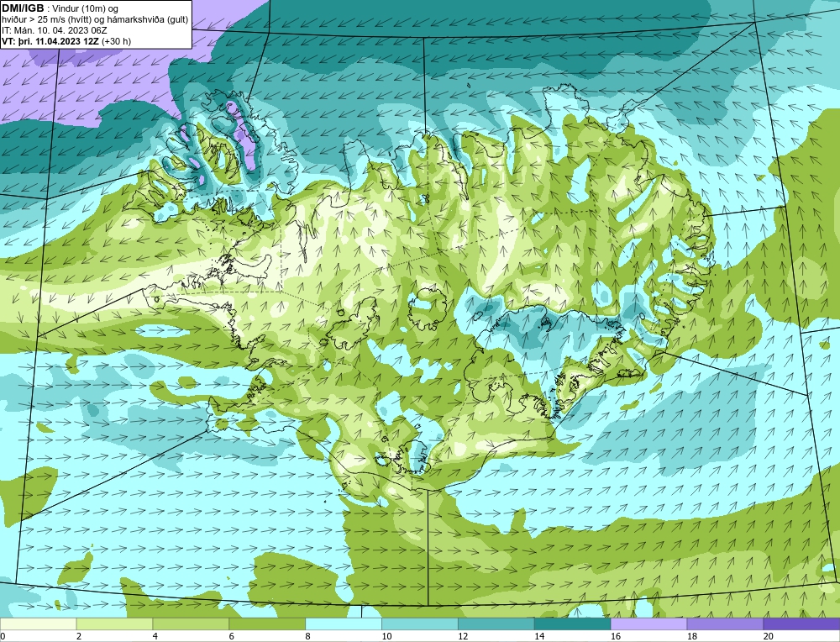This screenshot has height=642, width=840.
Task: Click the 2–4 m/s light green legend swatch
Action: tap(114, 624)
